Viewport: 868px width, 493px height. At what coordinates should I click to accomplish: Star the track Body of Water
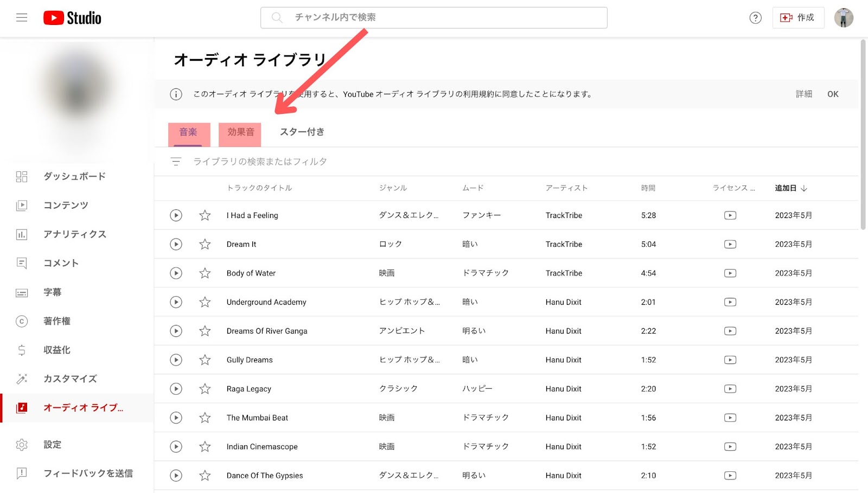click(205, 273)
